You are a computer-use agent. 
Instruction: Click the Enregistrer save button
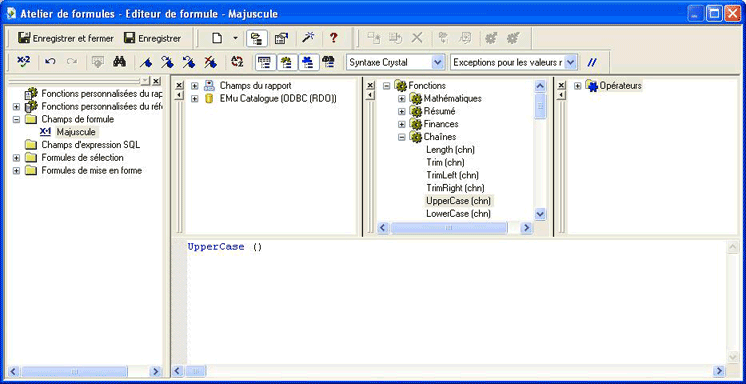point(152,39)
